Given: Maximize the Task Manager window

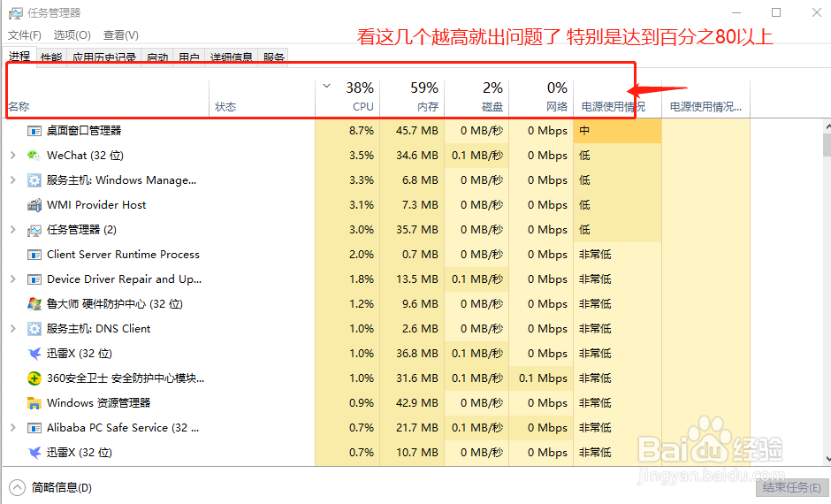Looking at the screenshot, I should 776,12.
